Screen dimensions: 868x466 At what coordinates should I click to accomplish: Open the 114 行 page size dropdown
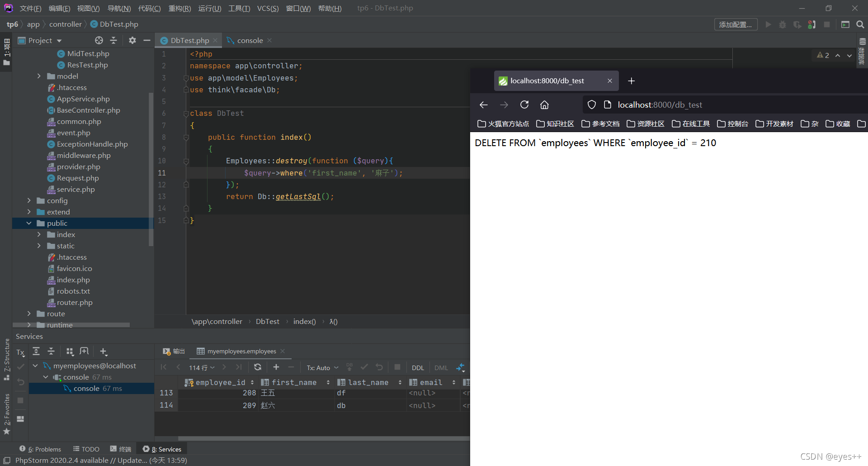(x=202, y=367)
